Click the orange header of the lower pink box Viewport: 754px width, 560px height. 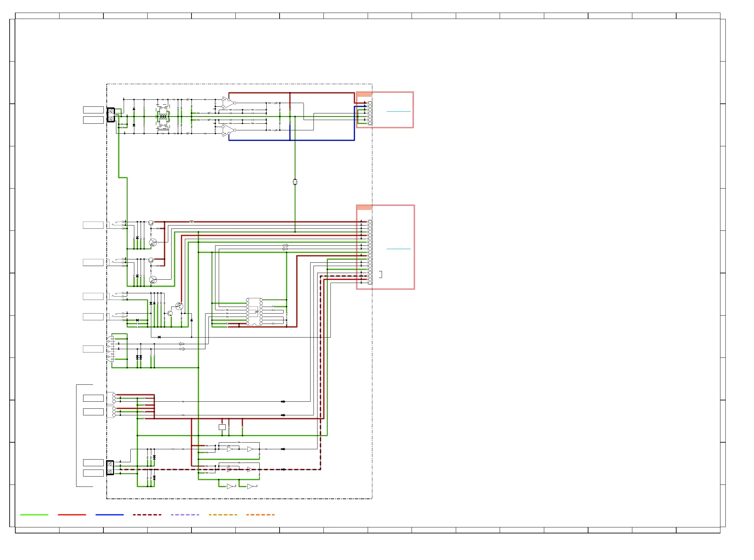pyautogui.click(x=364, y=208)
